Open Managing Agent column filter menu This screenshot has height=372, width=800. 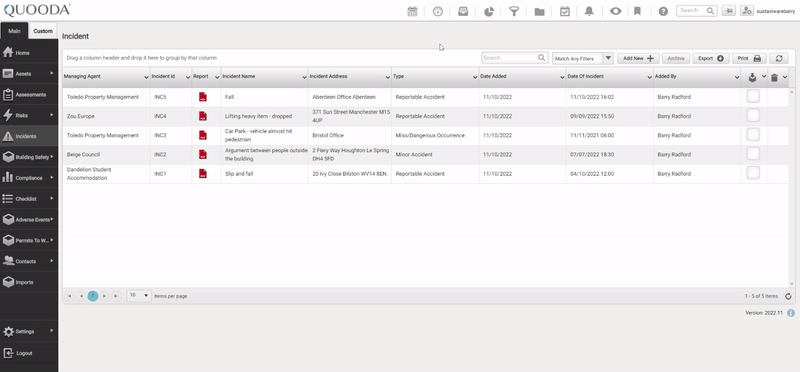click(146, 78)
